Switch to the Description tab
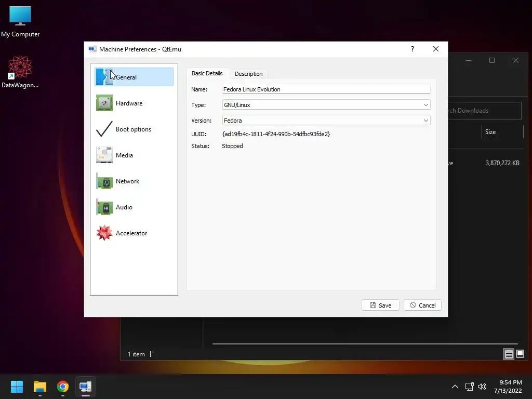 tap(248, 74)
